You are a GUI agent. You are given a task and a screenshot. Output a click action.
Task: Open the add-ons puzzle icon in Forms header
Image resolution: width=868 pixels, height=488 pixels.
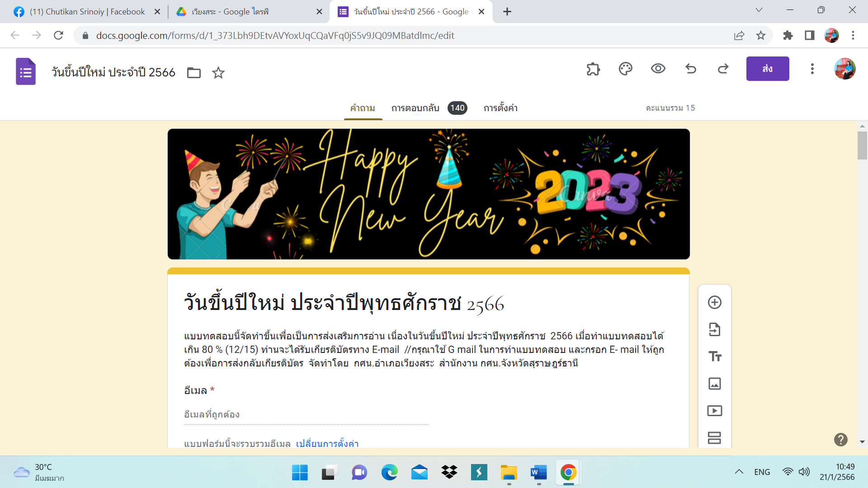[x=593, y=69]
